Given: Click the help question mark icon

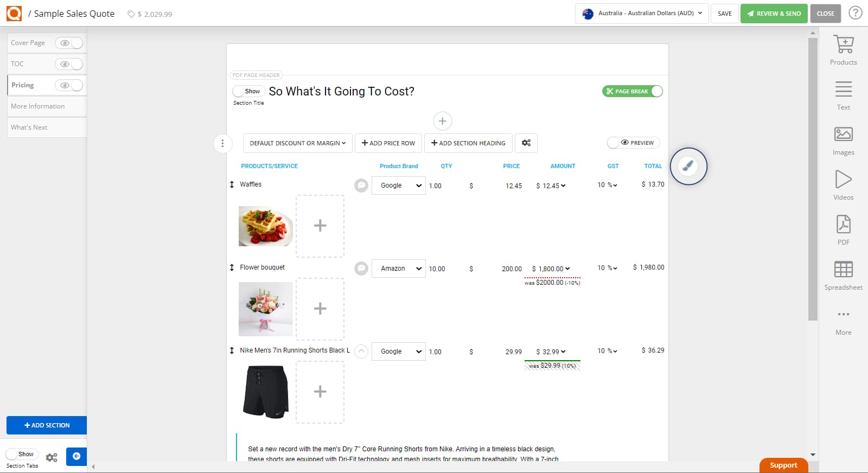Looking at the screenshot, I should pyautogui.click(x=856, y=13).
